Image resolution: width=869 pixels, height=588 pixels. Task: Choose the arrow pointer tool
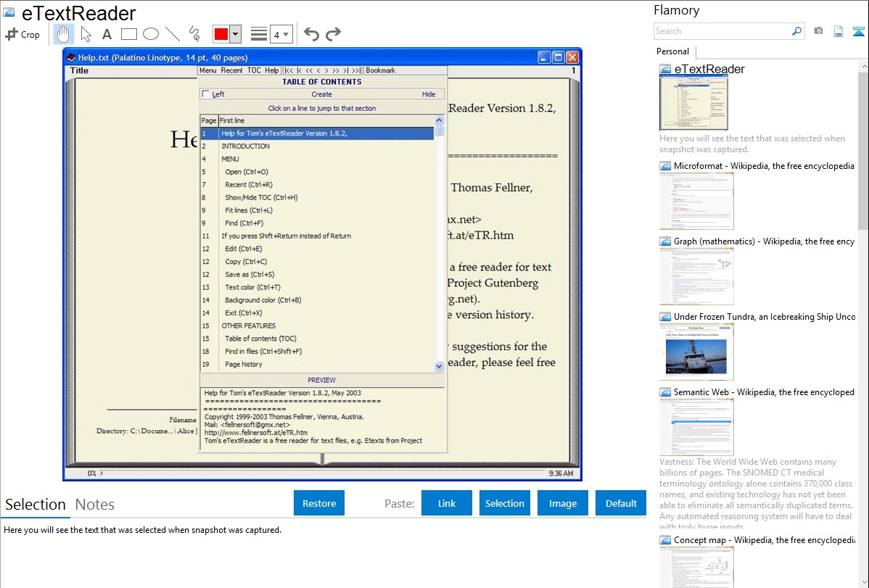click(86, 34)
